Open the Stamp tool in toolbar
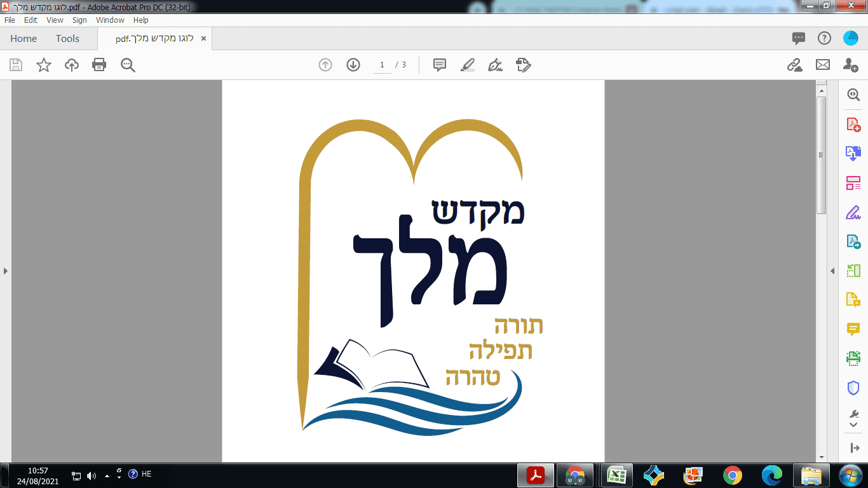 pos(523,65)
